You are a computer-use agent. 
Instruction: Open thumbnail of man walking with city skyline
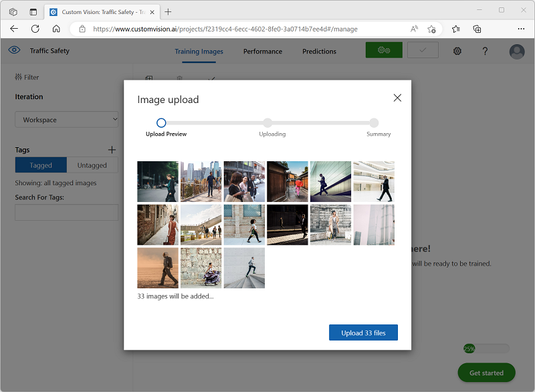point(201,181)
